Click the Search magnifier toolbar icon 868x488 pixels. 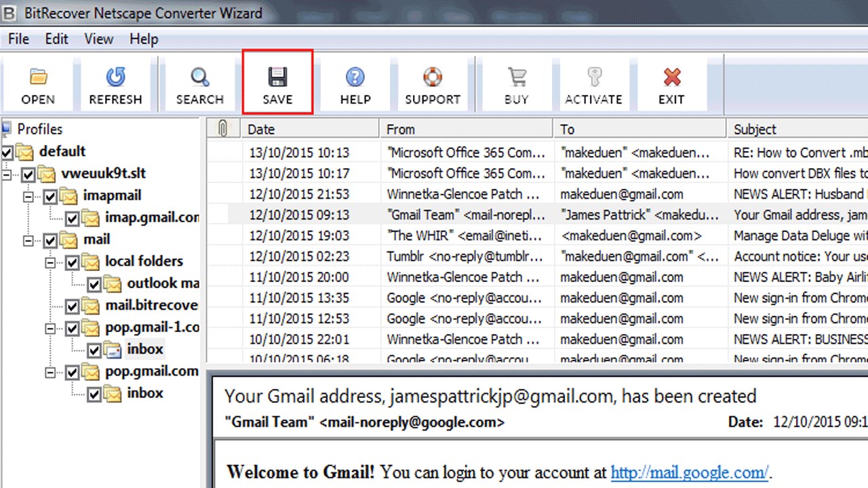click(200, 77)
